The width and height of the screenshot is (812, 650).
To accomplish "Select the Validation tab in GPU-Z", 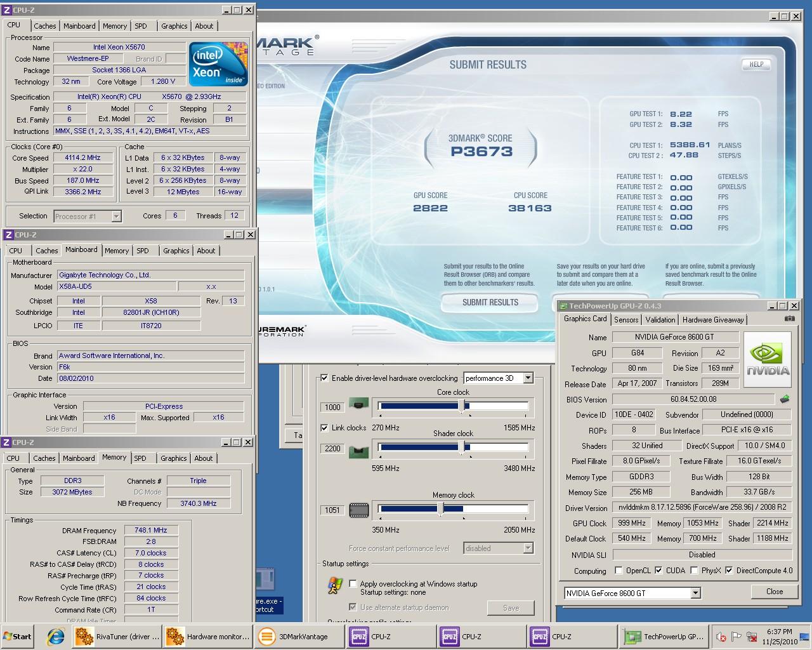I will click(660, 320).
